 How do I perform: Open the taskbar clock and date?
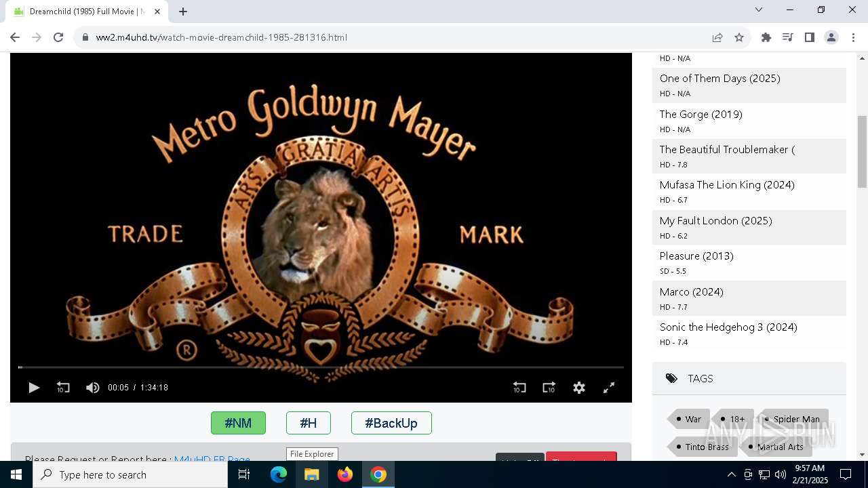(810, 474)
